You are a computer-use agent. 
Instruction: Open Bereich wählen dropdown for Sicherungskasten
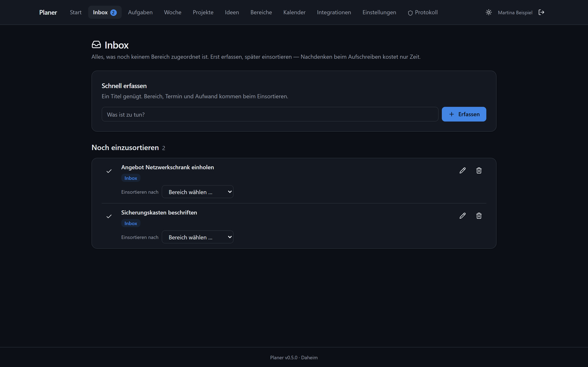(198, 237)
